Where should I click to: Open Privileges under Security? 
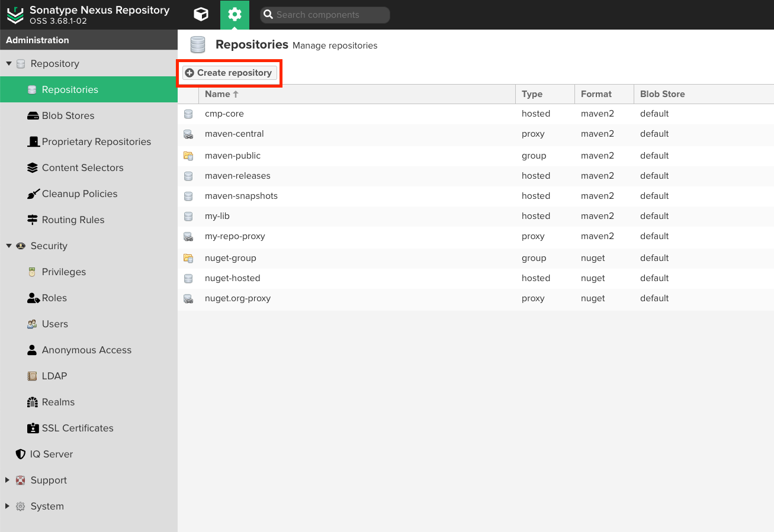pos(89,272)
